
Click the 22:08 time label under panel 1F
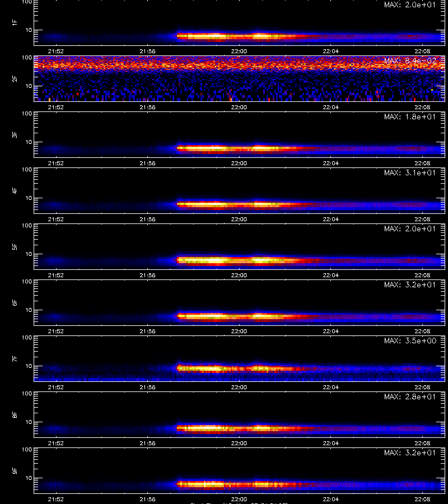pos(422,52)
